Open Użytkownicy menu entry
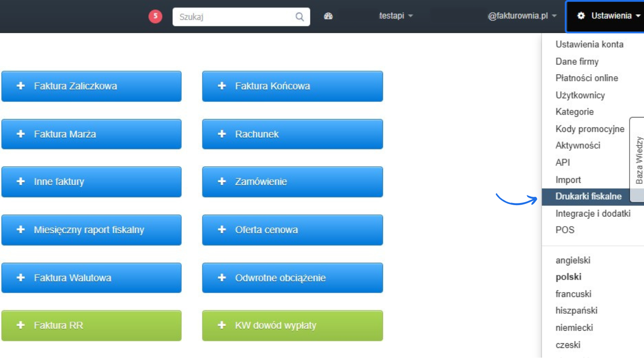Viewport: 644px width, 358px height. click(580, 95)
